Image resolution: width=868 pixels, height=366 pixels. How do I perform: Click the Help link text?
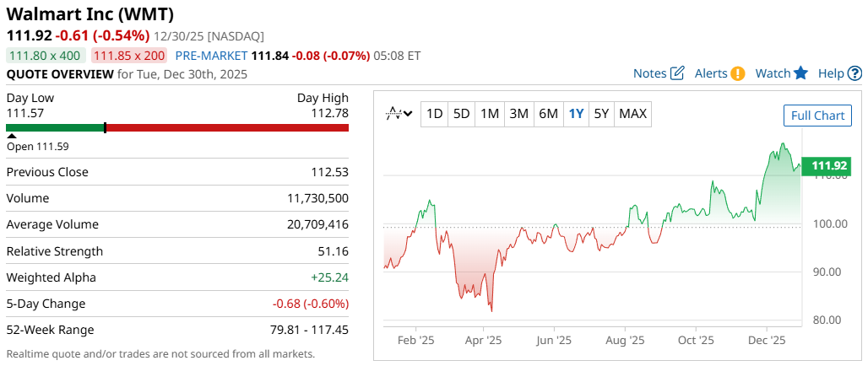(831, 73)
